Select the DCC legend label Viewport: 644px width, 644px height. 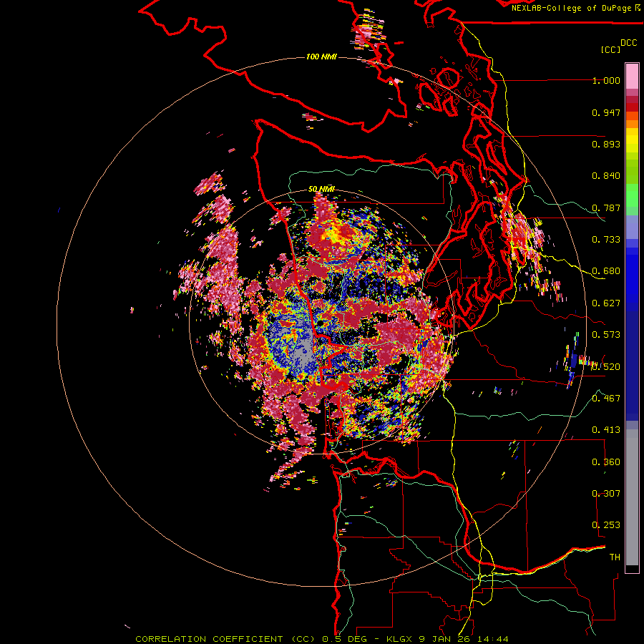pyautogui.click(x=628, y=43)
